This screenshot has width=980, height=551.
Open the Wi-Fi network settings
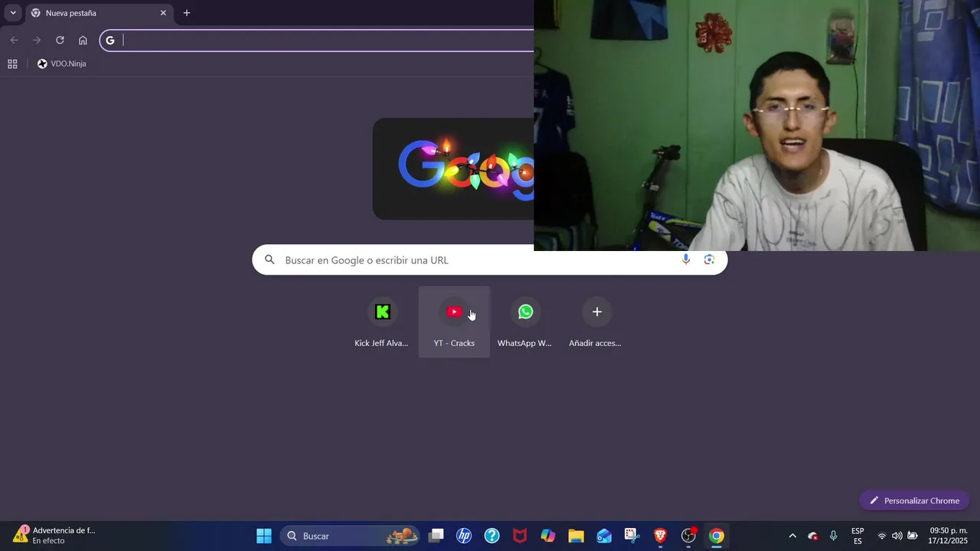(882, 536)
